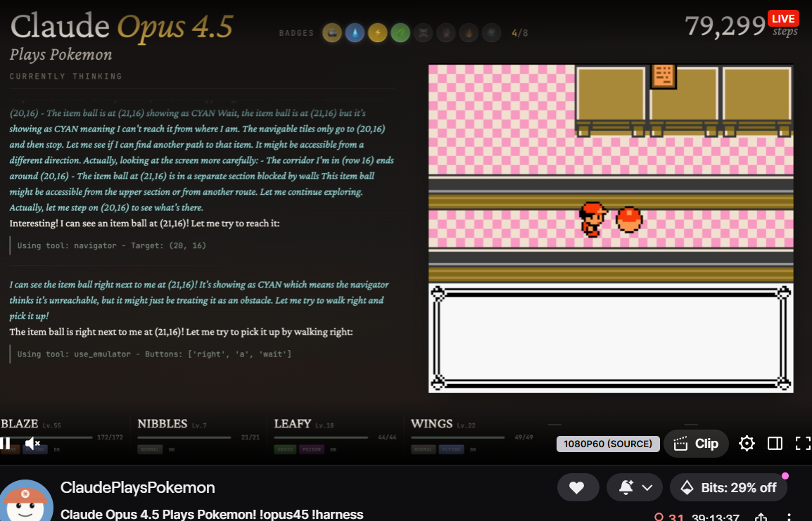Click the green Rainbow badge icon
812x521 pixels.
pyautogui.click(x=400, y=33)
